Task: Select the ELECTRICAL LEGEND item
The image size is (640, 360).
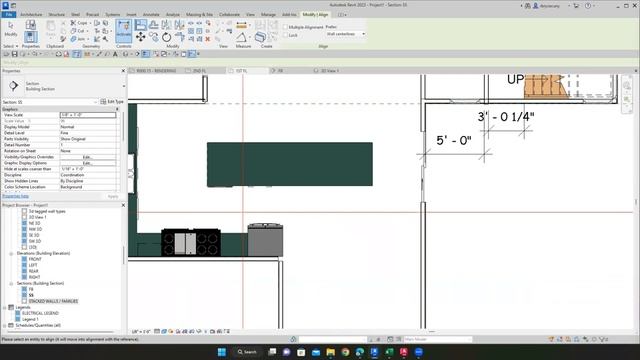Action: pyautogui.click(x=40, y=313)
